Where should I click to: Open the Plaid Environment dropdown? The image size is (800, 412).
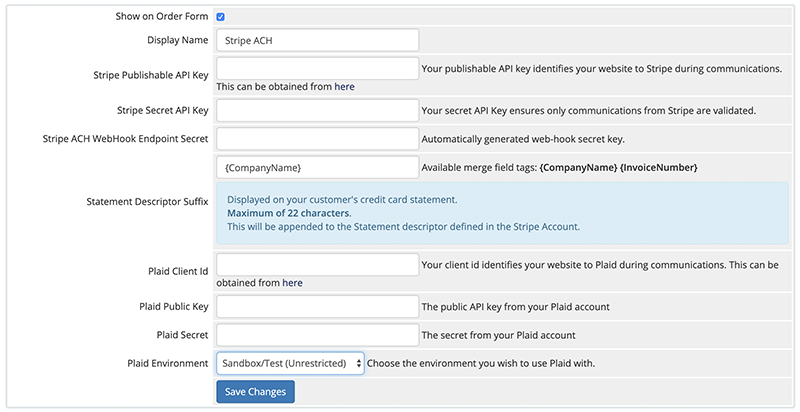point(290,363)
